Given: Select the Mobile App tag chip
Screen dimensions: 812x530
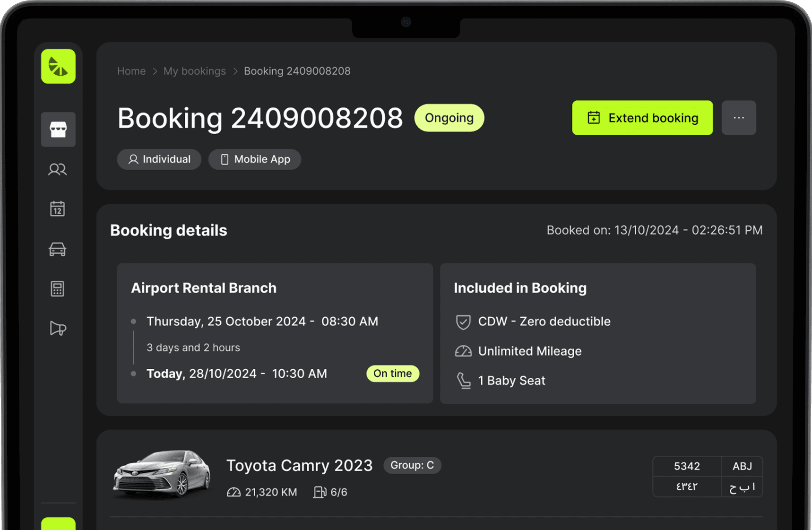Looking at the screenshot, I should click(x=255, y=159).
